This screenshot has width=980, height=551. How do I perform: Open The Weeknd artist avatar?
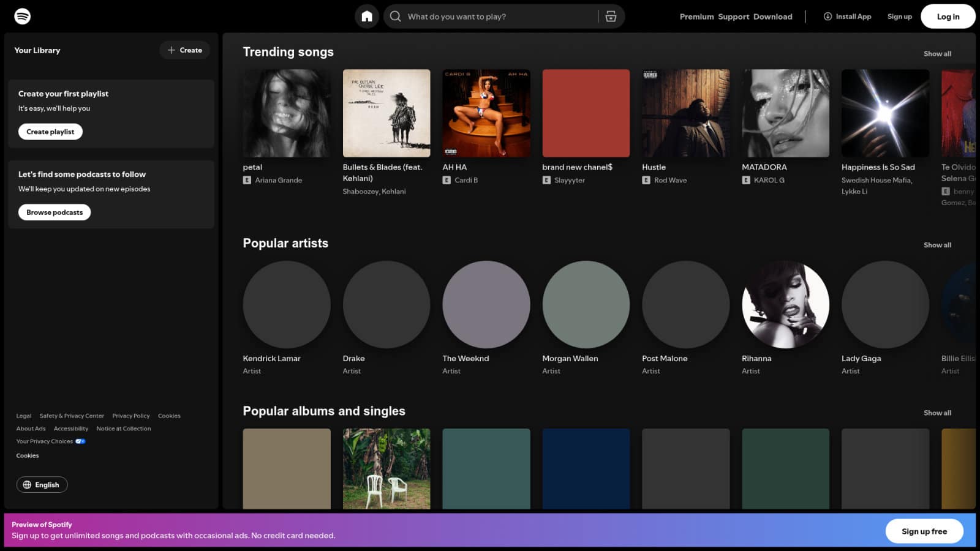click(486, 305)
